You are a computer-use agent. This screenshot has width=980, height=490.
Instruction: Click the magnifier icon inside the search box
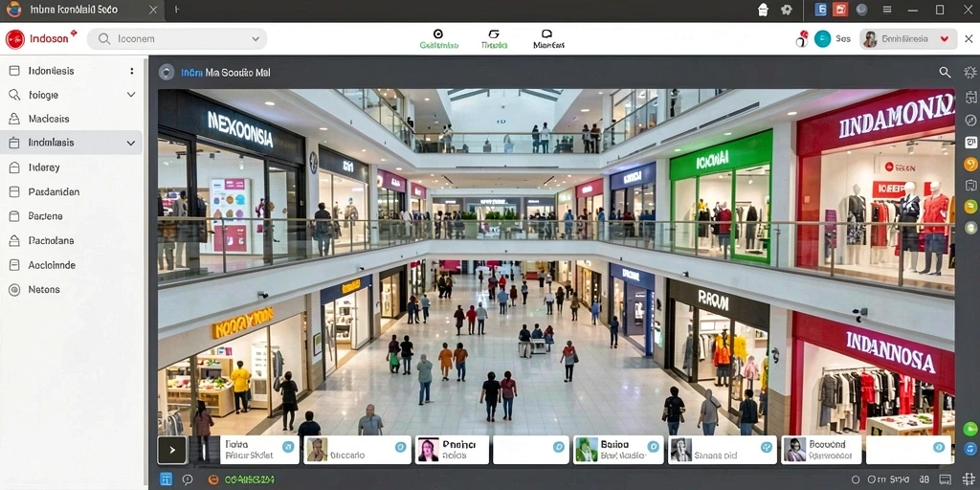pyautogui.click(x=104, y=38)
